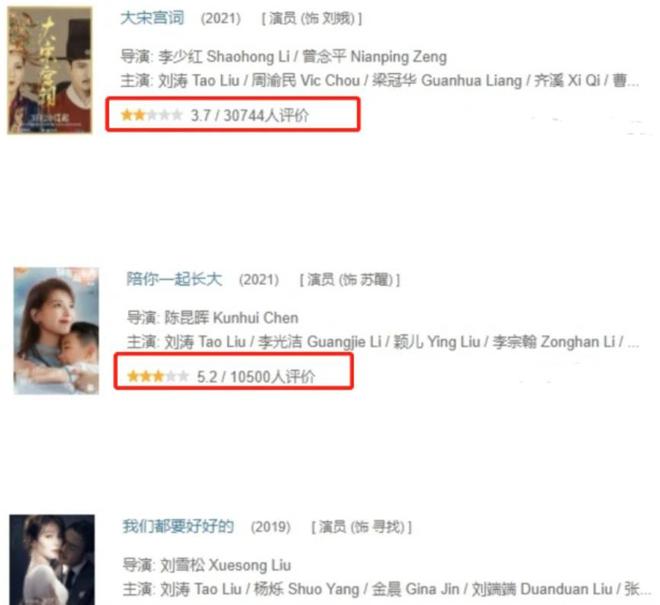Click the 陪你一起长大 poster thumbnail
This screenshot has height=605, width=660.
coord(56,331)
